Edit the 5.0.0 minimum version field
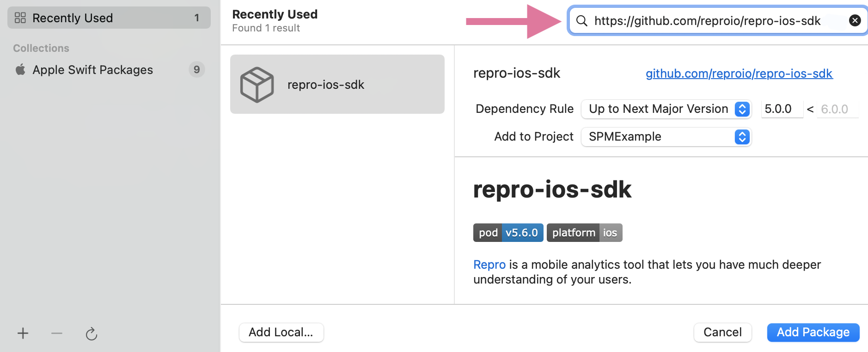 (782, 109)
